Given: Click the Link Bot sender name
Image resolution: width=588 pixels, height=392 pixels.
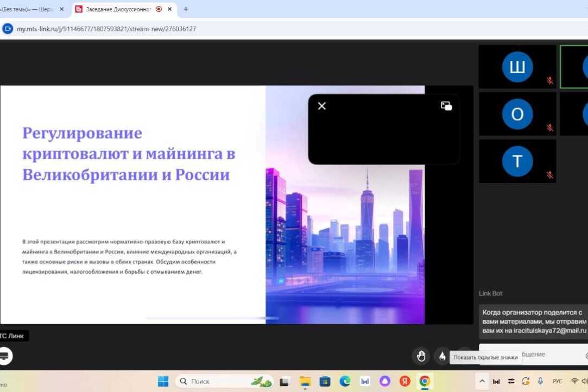Looking at the screenshot, I should 490,294.
